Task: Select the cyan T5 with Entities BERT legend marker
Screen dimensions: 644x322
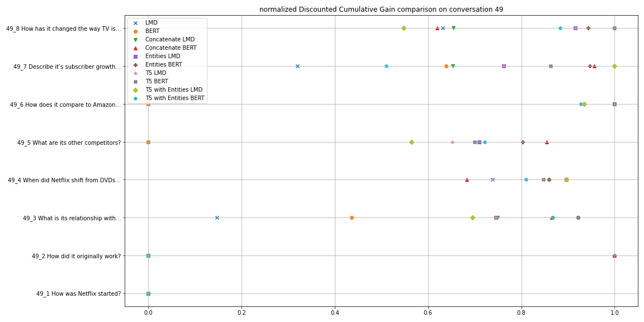Action: pyautogui.click(x=135, y=98)
